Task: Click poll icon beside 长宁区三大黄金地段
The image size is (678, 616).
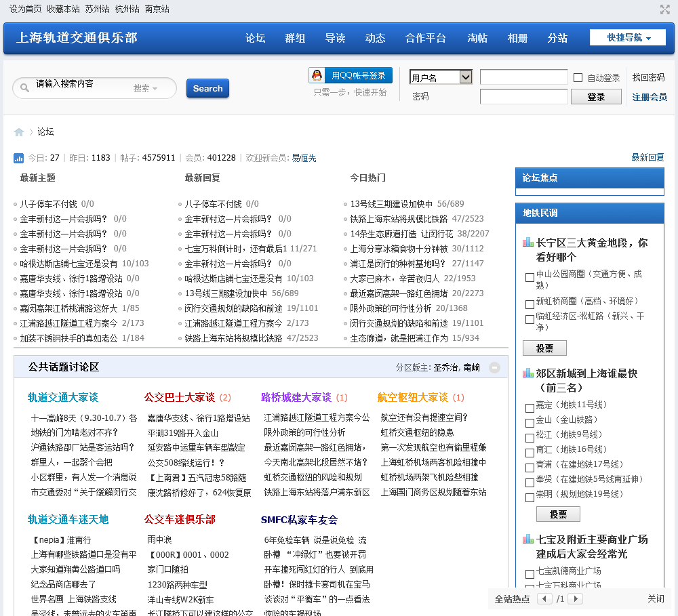Action: [x=527, y=242]
